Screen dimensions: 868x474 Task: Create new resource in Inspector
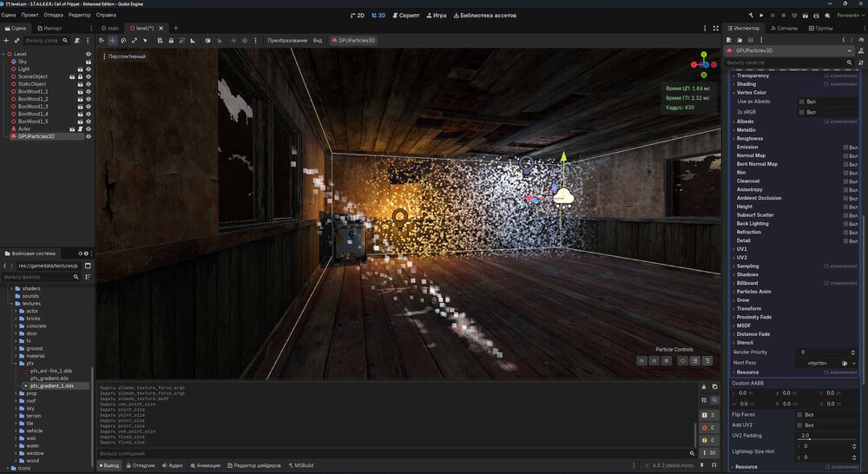[729, 40]
